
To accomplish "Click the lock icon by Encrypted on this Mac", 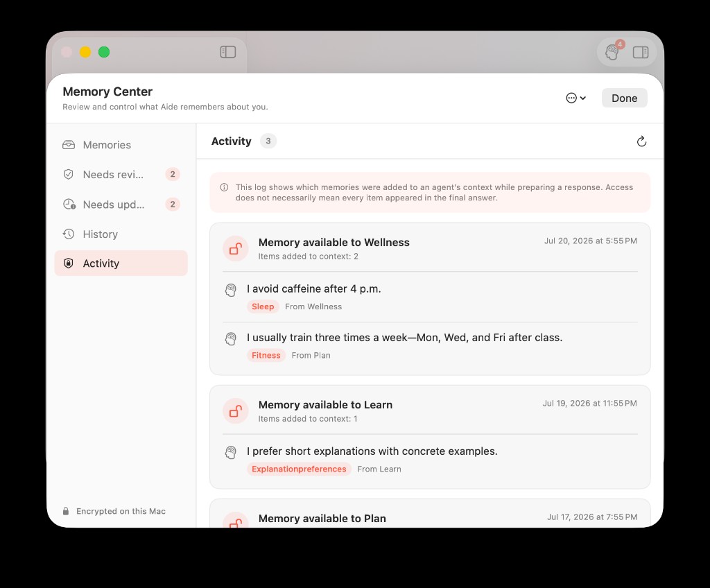I will 66,511.
